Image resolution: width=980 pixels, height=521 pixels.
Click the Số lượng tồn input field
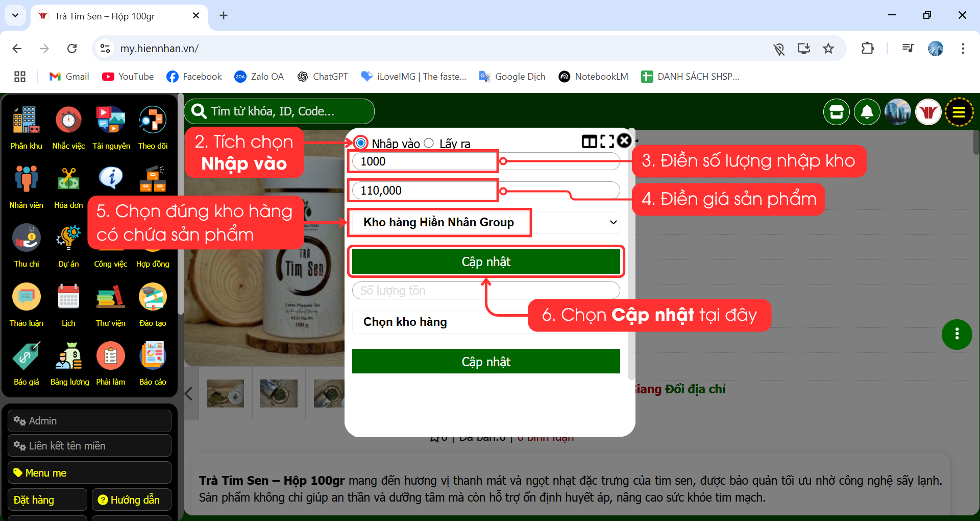[x=486, y=291]
